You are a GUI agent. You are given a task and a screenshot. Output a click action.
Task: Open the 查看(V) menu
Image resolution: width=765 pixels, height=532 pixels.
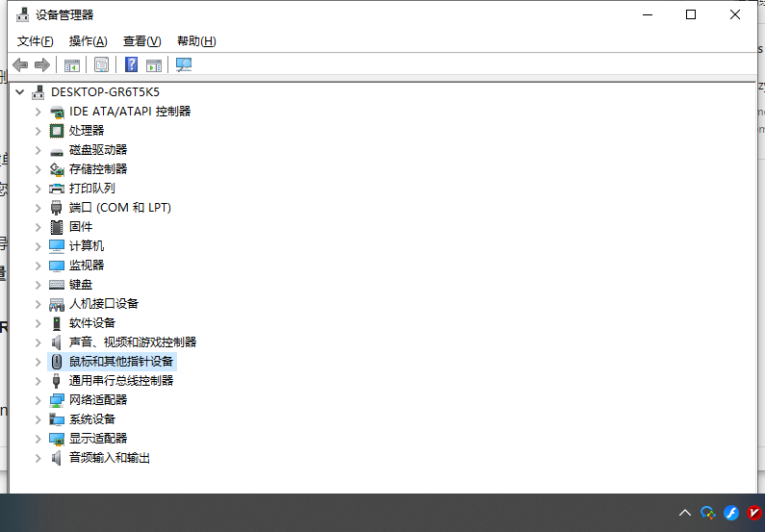[141, 41]
